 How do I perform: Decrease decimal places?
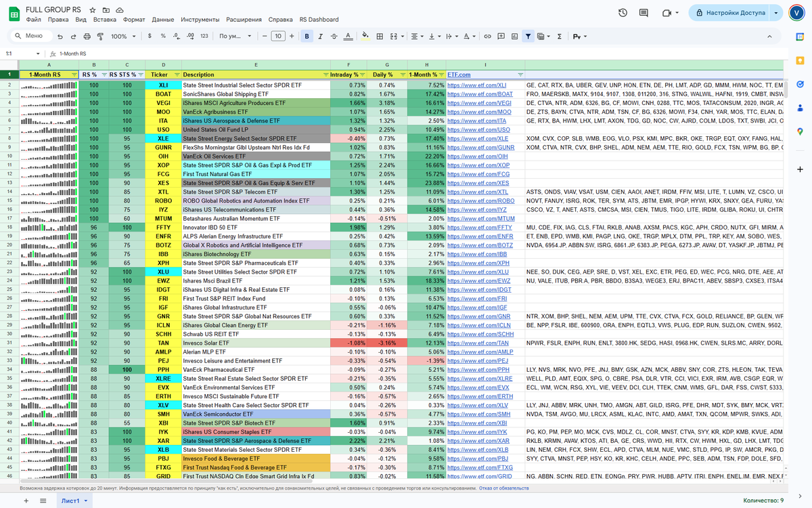click(x=177, y=37)
